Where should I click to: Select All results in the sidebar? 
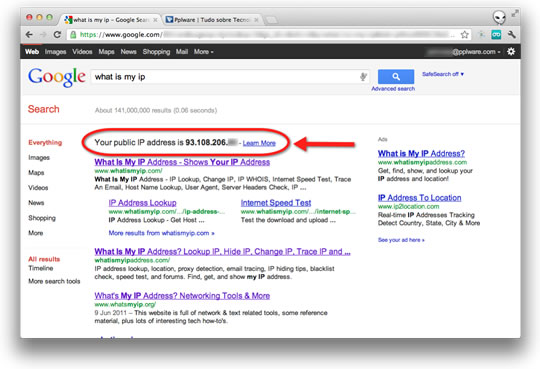44,259
